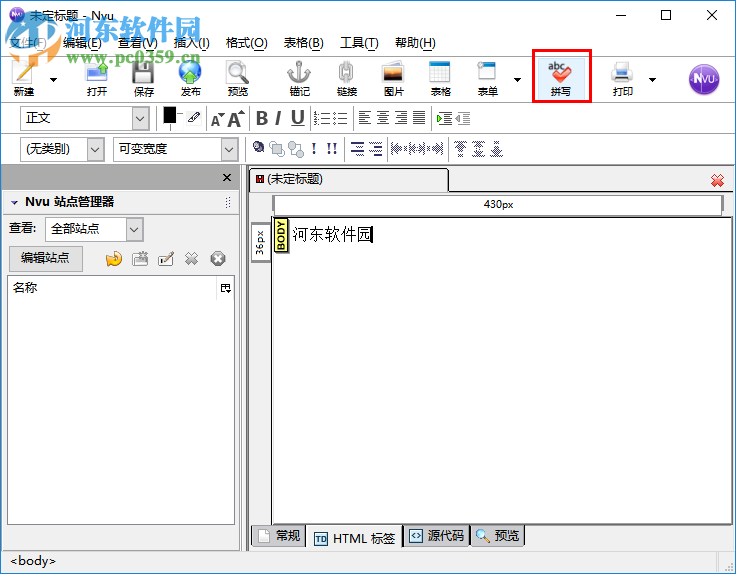
Task: Print the page with 打印 icon
Action: (623, 78)
